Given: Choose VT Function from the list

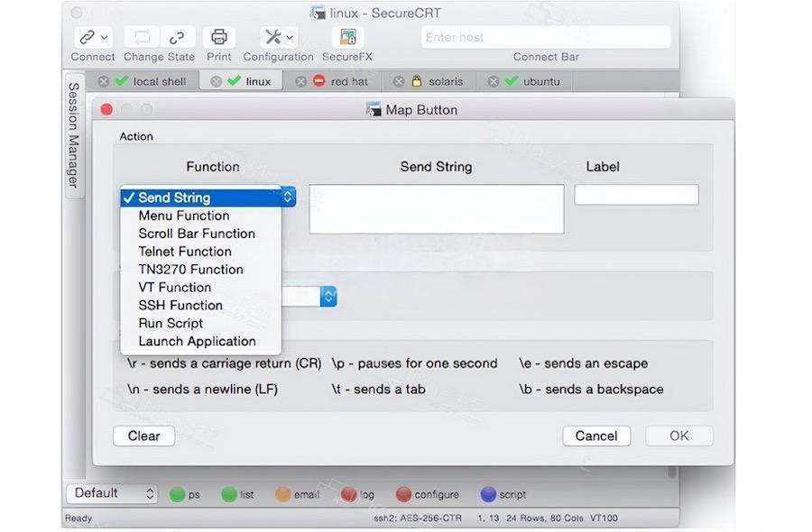Looking at the screenshot, I should click(201, 288).
